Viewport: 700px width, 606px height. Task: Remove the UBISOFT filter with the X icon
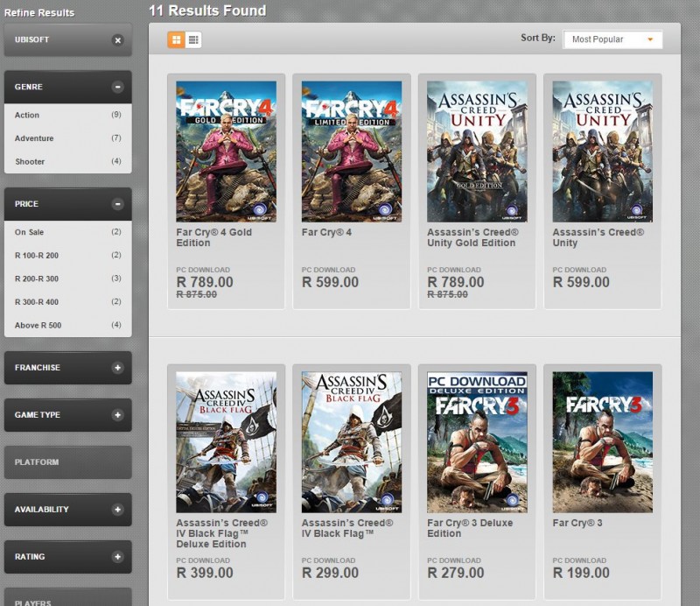tap(117, 40)
